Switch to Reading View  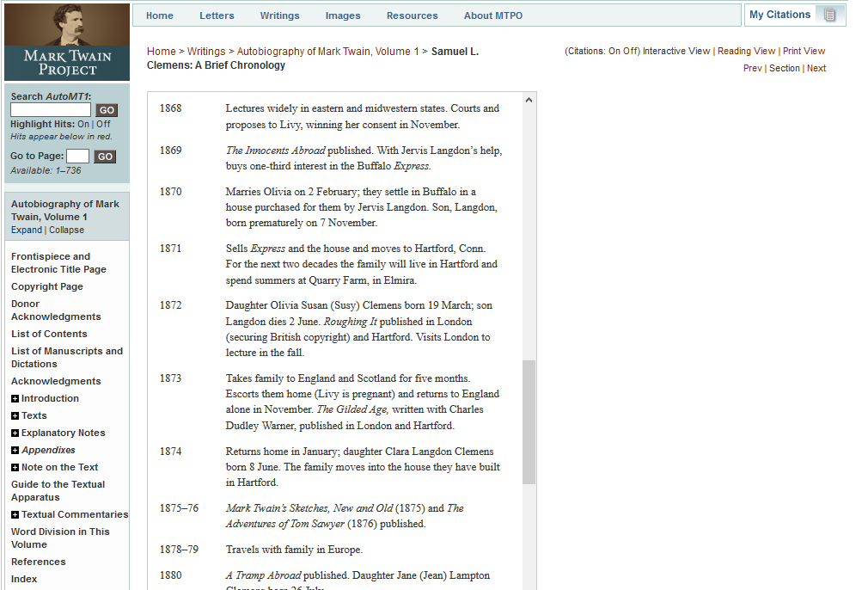tap(746, 51)
